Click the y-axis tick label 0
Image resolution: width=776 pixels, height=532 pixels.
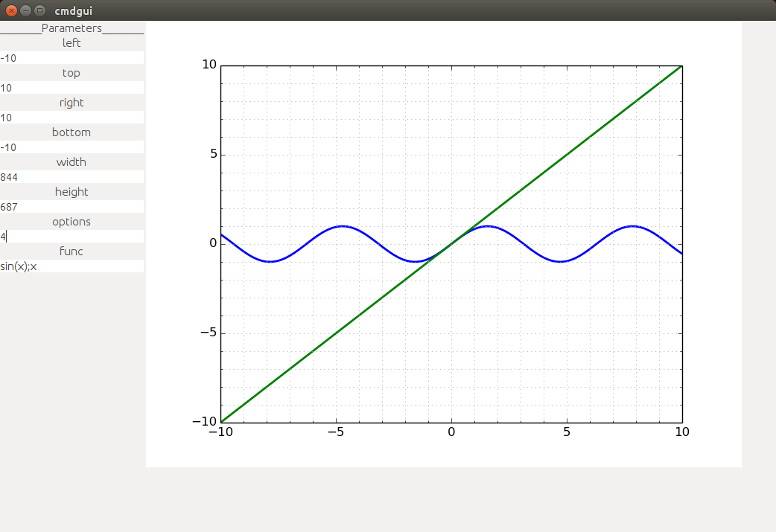point(213,243)
